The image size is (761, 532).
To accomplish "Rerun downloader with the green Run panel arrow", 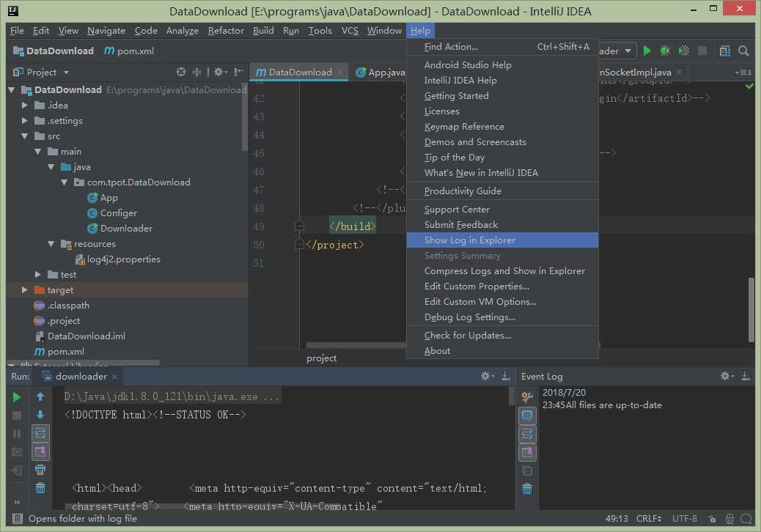I will point(17,397).
